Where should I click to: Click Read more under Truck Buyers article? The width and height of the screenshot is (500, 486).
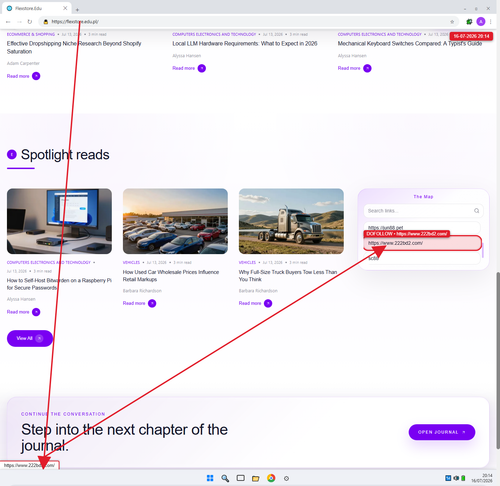[250, 303]
